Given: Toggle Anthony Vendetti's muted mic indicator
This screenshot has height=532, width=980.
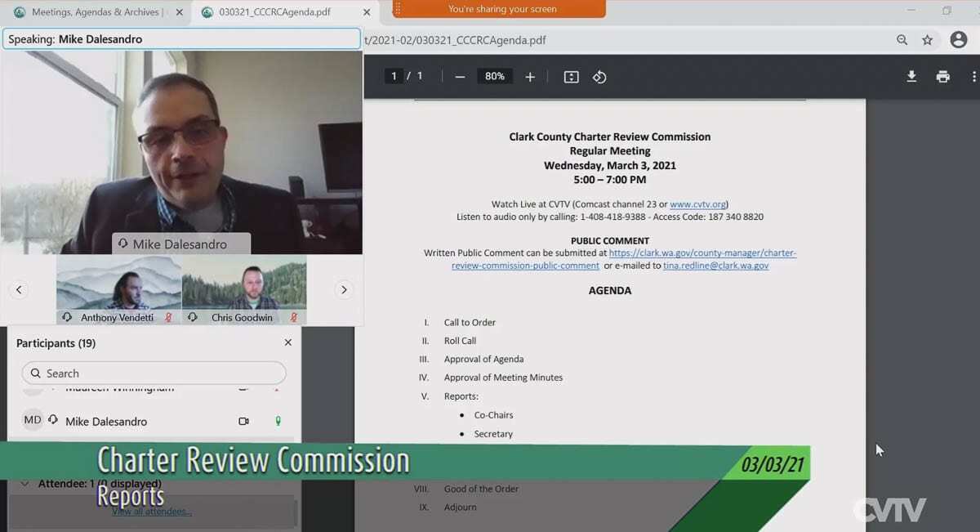Looking at the screenshot, I should (169, 318).
